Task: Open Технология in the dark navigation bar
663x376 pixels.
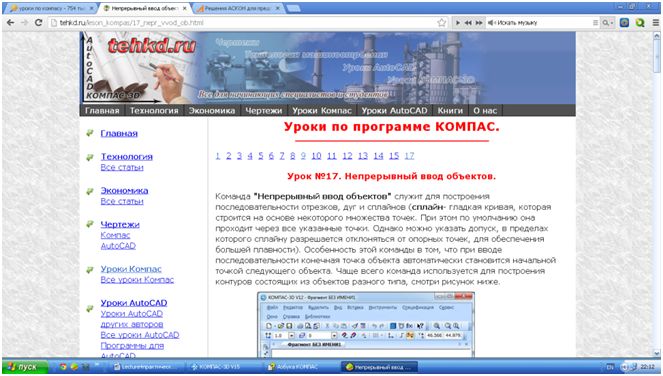Action: point(154,110)
